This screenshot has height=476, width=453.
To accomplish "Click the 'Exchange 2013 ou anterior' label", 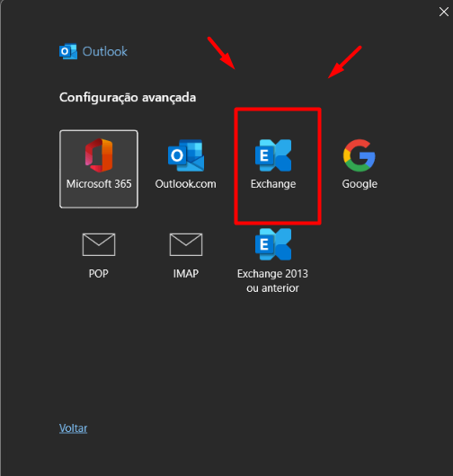I will [x=272, y=281].
